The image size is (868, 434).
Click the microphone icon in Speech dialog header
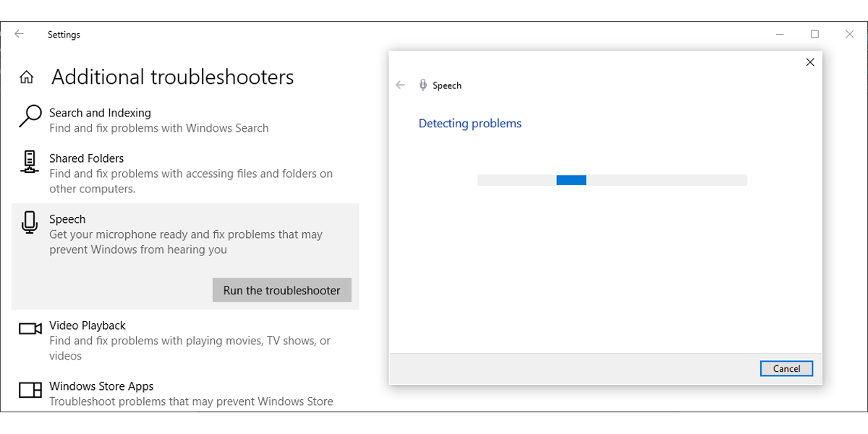pyautogui.click(x=423, y=85)
